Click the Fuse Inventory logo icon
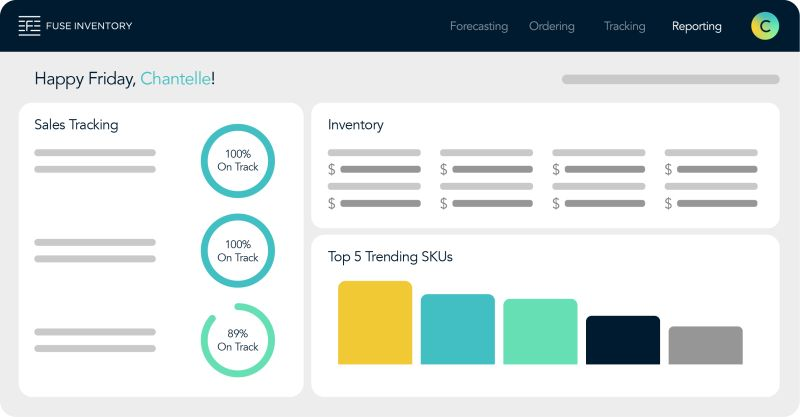 pyautogui.click(x=29, y=26)
